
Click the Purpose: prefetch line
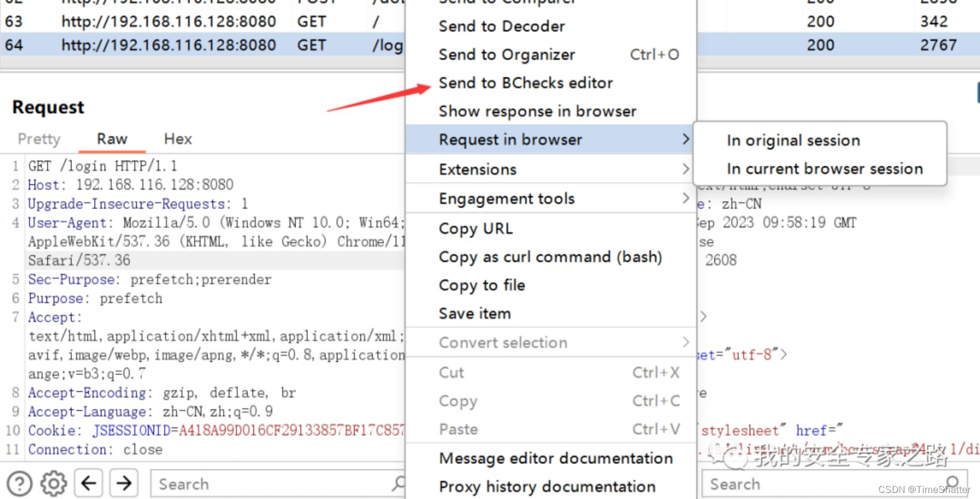point(96,298)
